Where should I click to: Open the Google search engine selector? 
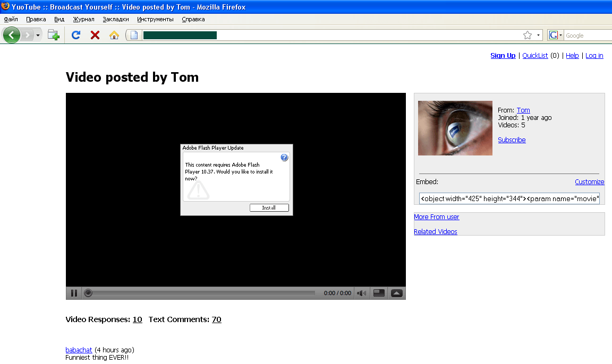point(555,35)
